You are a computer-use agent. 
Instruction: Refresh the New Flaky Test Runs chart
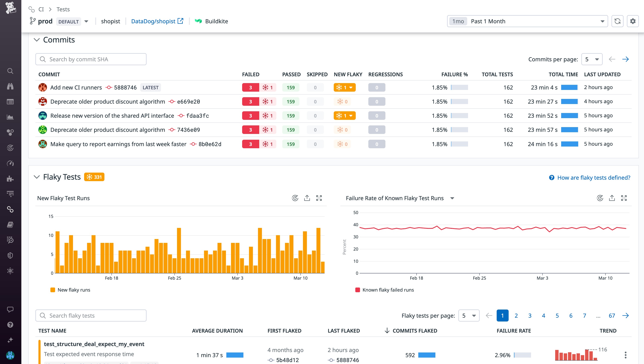(x=295, y=198)
